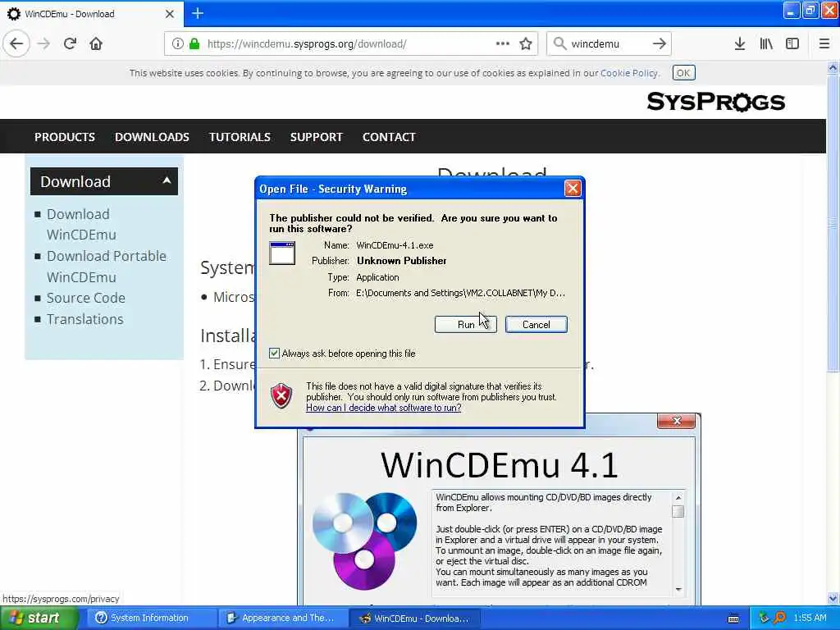Click the search box containing wincdemu
840x630 pixels.
(x=609, y=43)
